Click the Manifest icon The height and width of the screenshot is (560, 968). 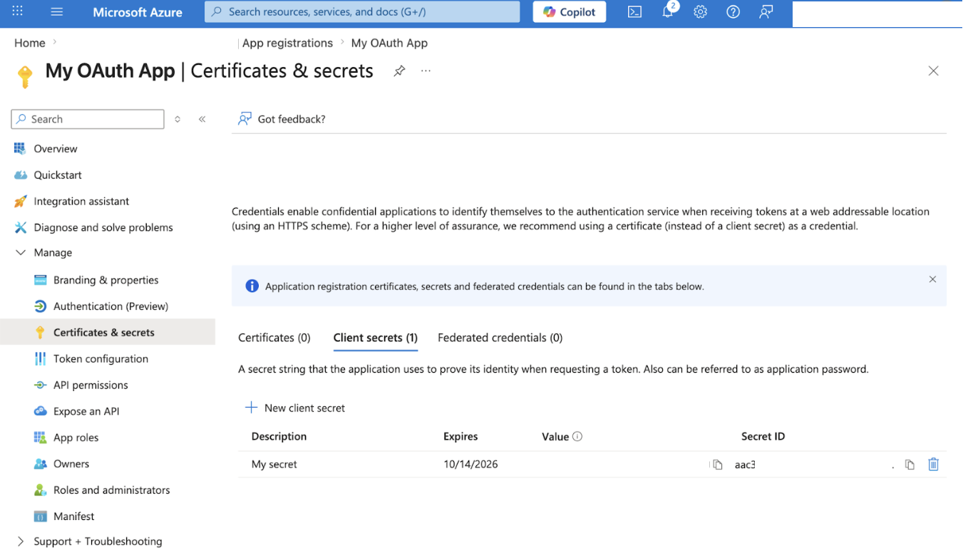[x=40, y=516]
